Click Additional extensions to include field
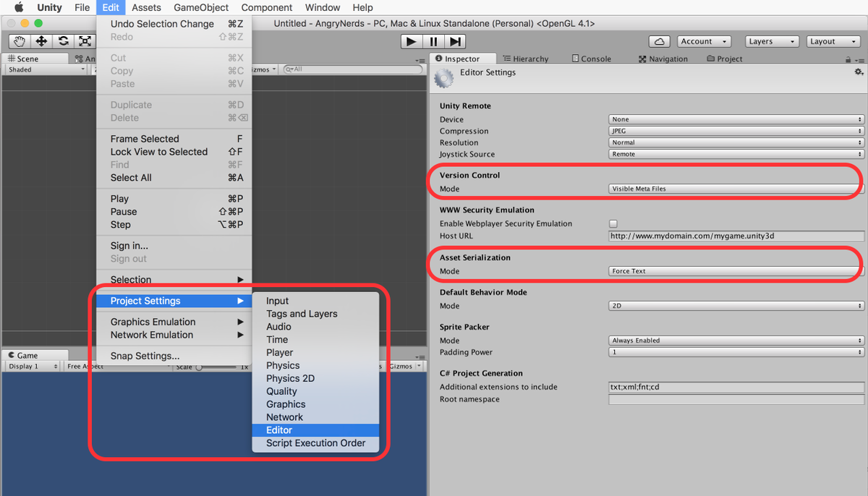This screenshot has height=496, width=868. click(736, 387)
